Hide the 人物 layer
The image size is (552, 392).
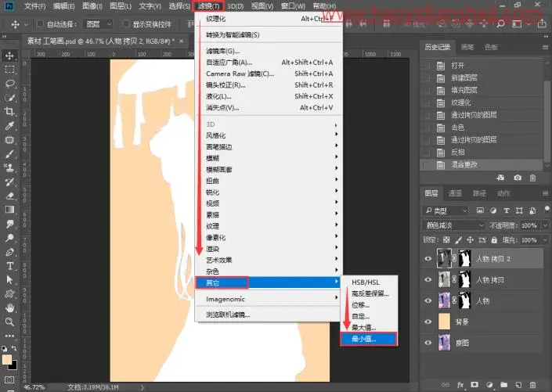[x=428, y=300]
